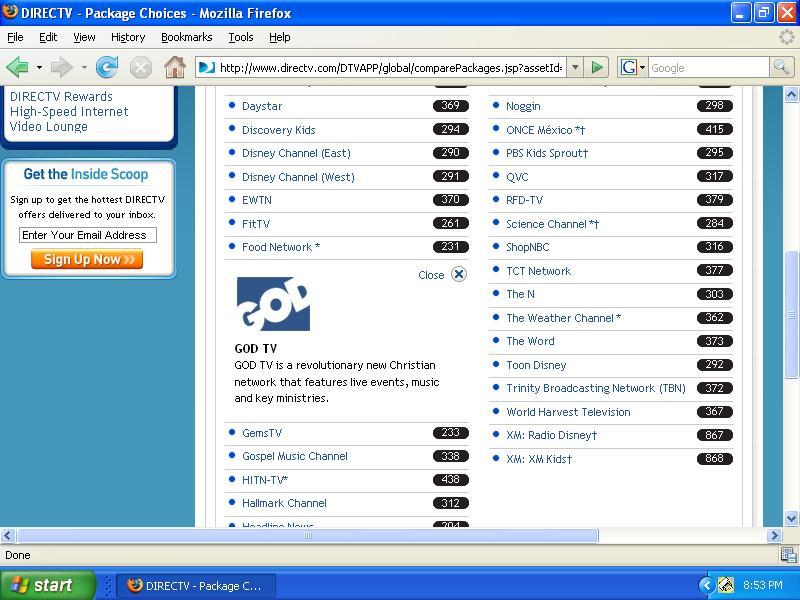
Task: Click the Stop loading button
Action: (x=140, y=67)
